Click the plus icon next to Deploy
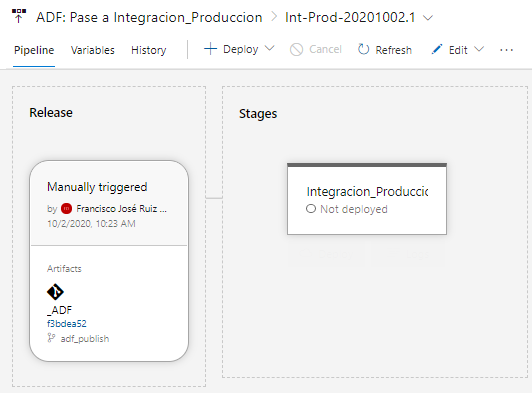Screen dimensions: 532x393 (210, 49)
